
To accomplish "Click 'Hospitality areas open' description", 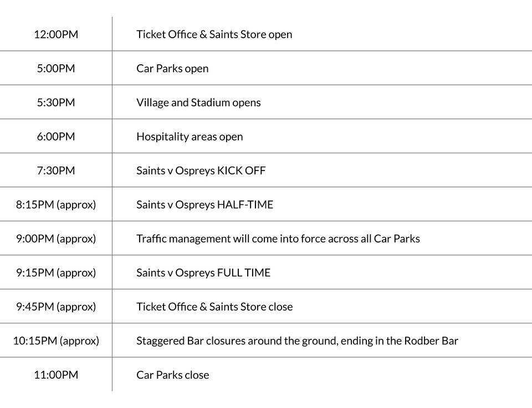I will coord(190,137).
